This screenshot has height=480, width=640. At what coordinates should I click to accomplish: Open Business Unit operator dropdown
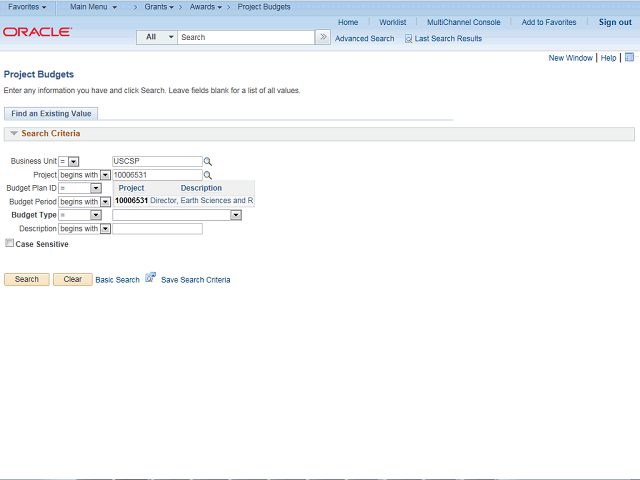click(73, 162)
